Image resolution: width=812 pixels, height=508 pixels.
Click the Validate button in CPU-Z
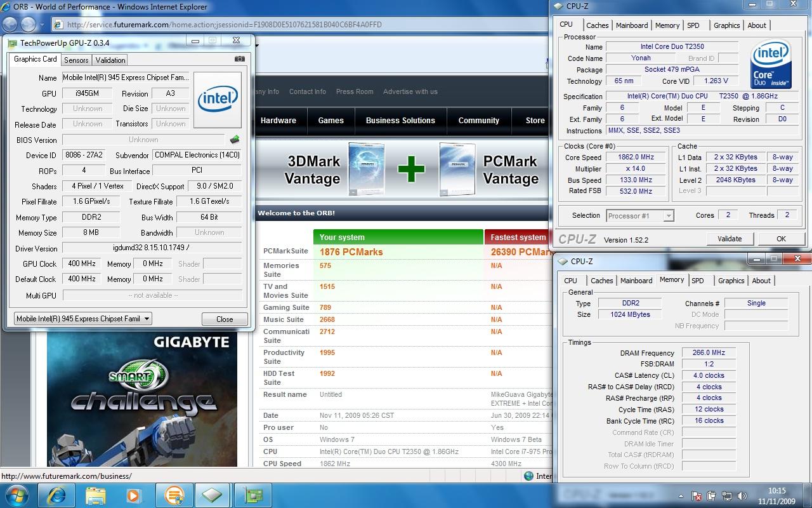click(730, 239)
